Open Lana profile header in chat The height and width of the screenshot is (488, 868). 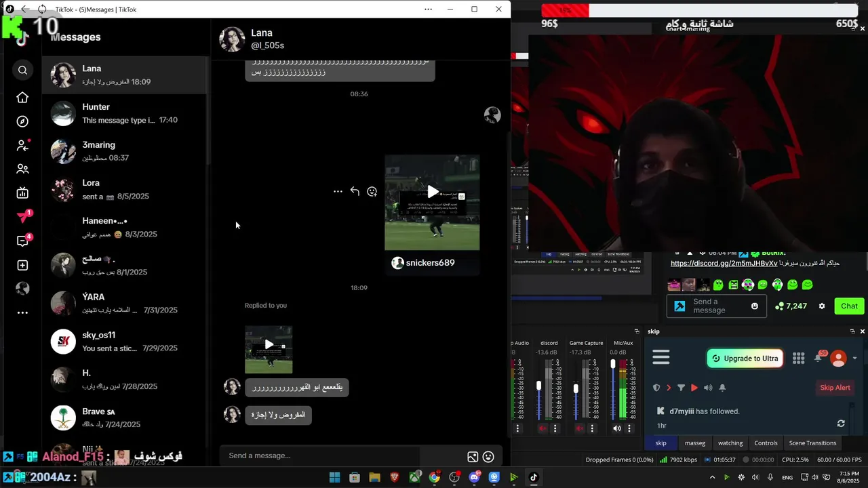point(252,39)
